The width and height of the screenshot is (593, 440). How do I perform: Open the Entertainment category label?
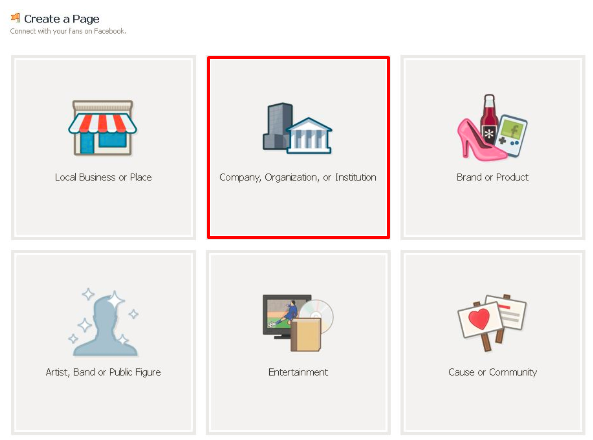coord(298,372)
